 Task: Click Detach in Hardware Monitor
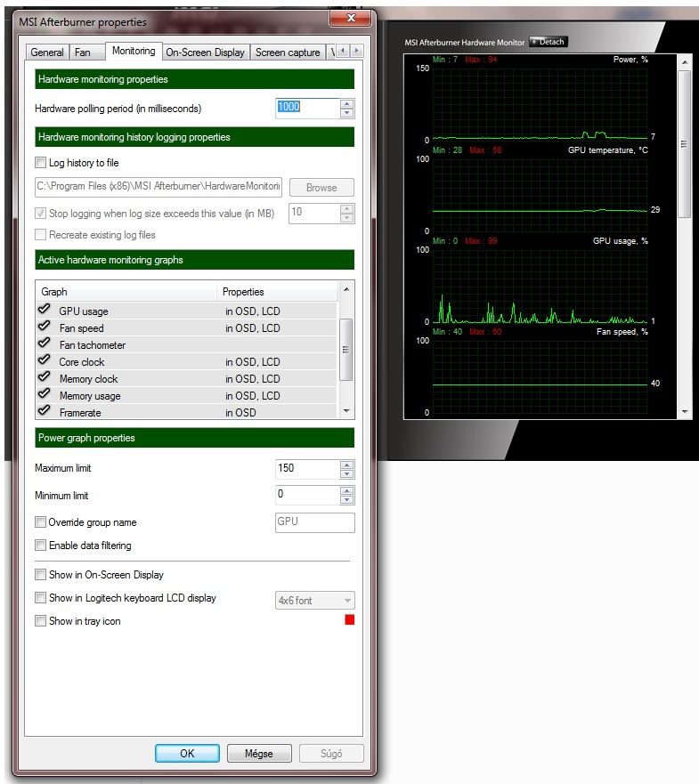[548, 42]
